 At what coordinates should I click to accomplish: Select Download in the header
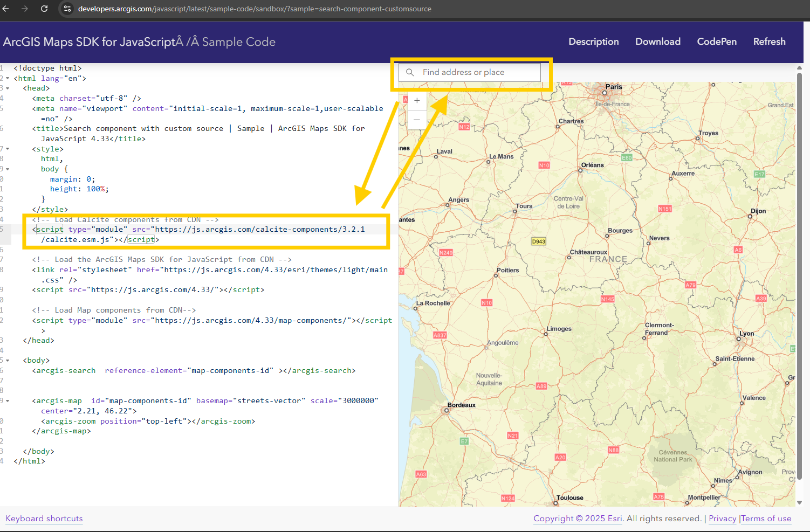658,42
